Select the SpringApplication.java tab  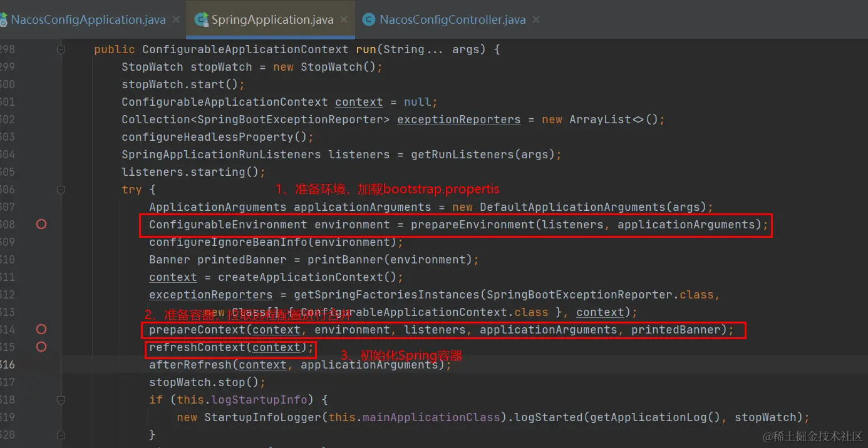click(272, 19)
